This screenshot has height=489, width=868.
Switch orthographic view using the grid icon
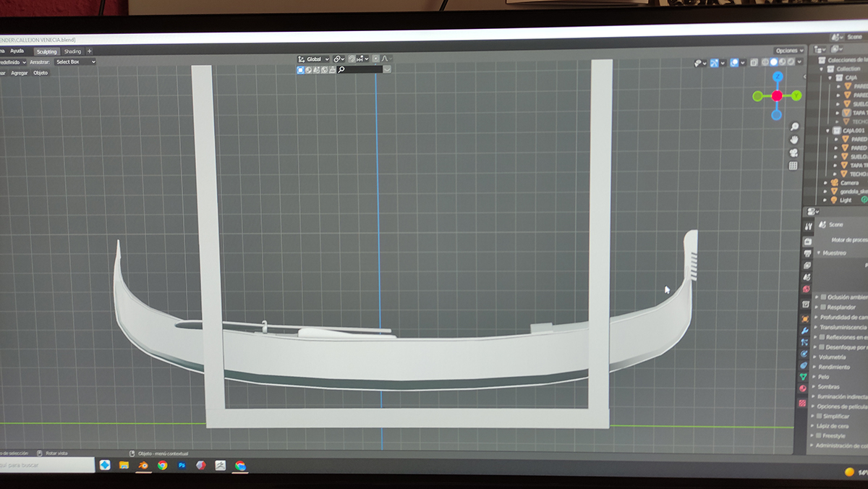pyautogui.click(x=793, y=166)
